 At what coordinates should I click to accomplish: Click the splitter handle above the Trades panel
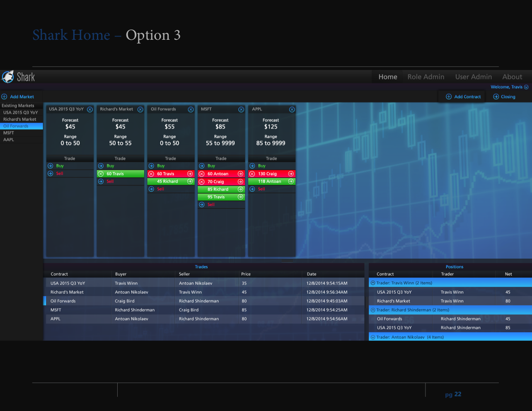(287, 261)
